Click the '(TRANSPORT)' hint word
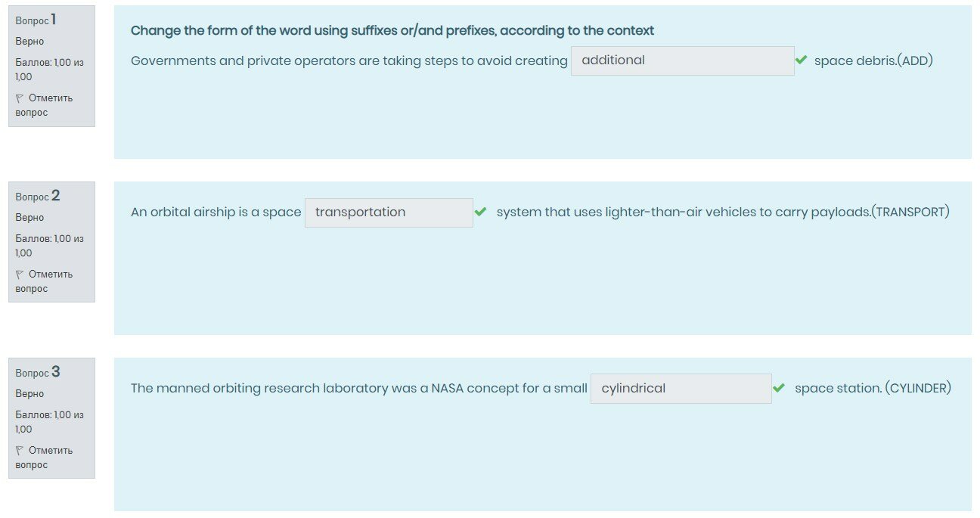The width and height of the screenshot is (980, 518). point(910,212)
